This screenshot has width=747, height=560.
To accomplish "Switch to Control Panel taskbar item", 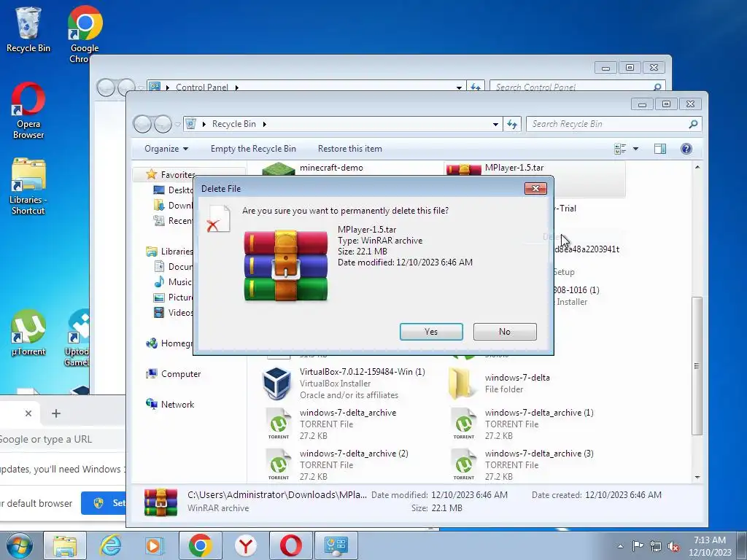I will point(336,545).
